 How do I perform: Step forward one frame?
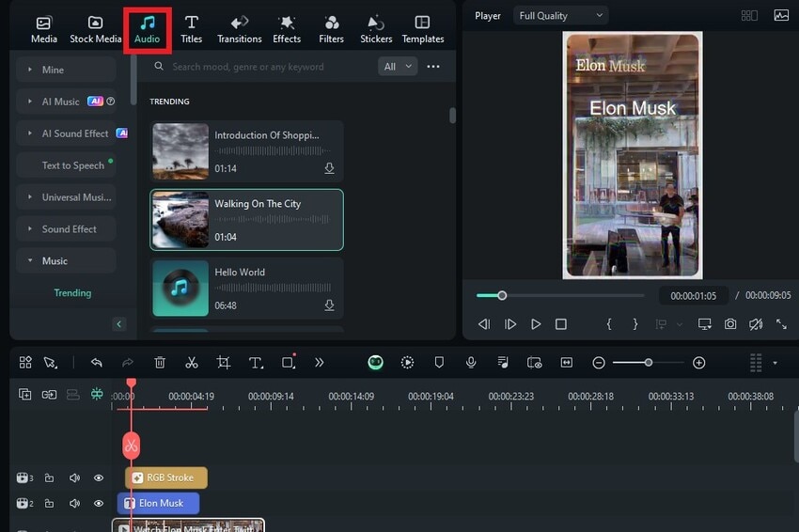(x=509, y=324)
